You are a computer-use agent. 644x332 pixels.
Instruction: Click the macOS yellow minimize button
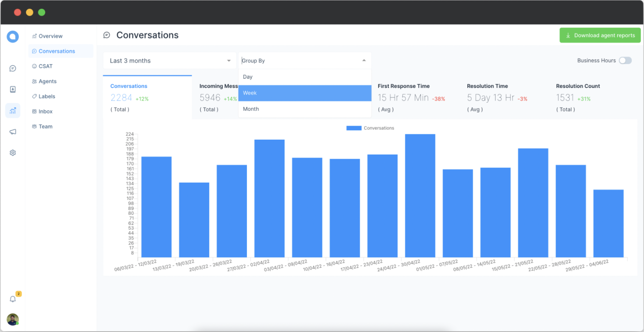point(29,12)
